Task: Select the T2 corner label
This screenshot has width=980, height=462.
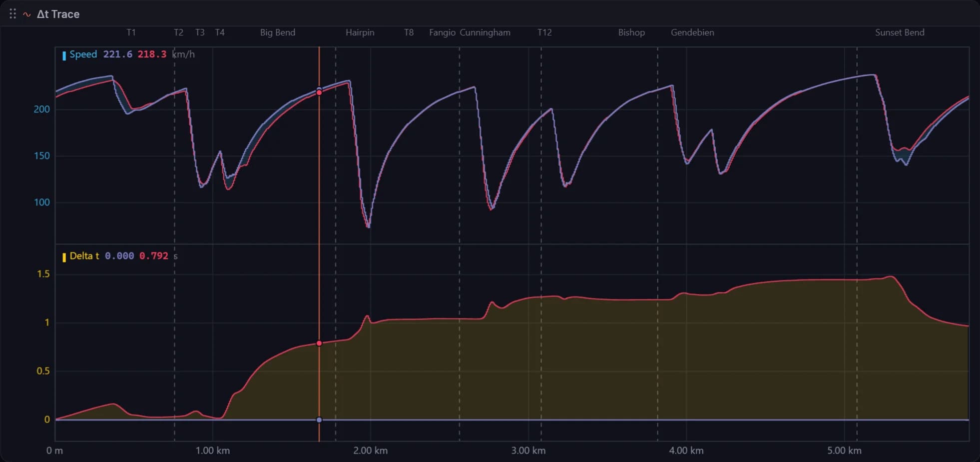Action: tap(178, 32)
